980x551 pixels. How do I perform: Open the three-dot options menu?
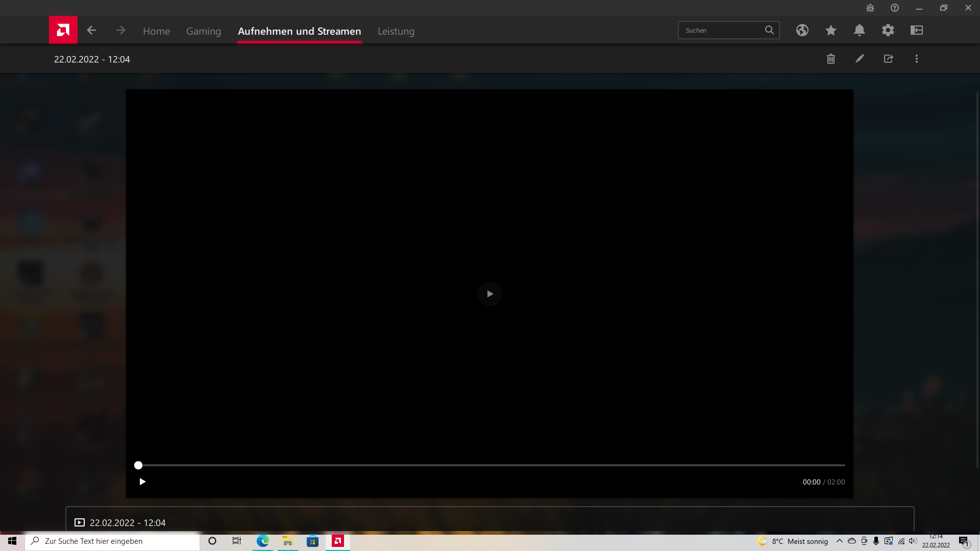(x=916, y=59)
